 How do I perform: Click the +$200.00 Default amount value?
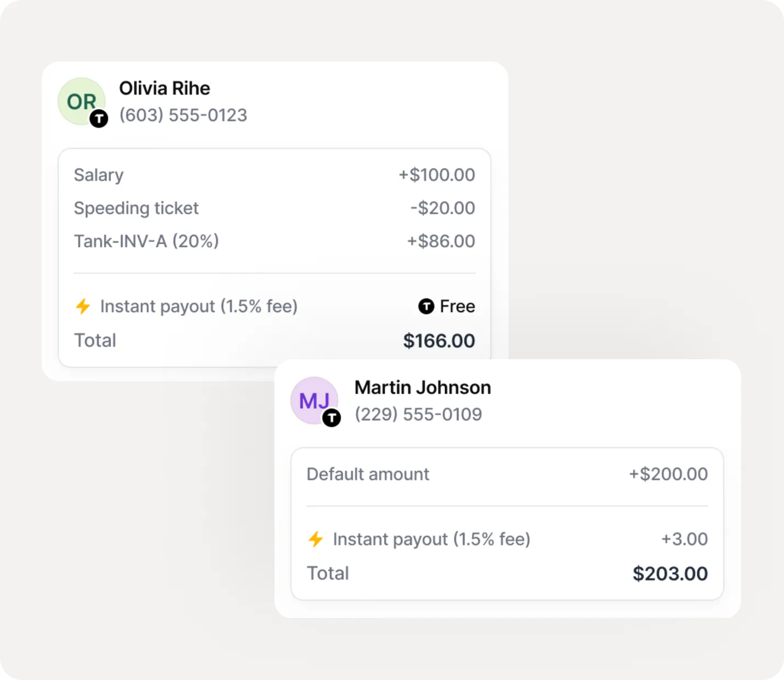[668, 474]
